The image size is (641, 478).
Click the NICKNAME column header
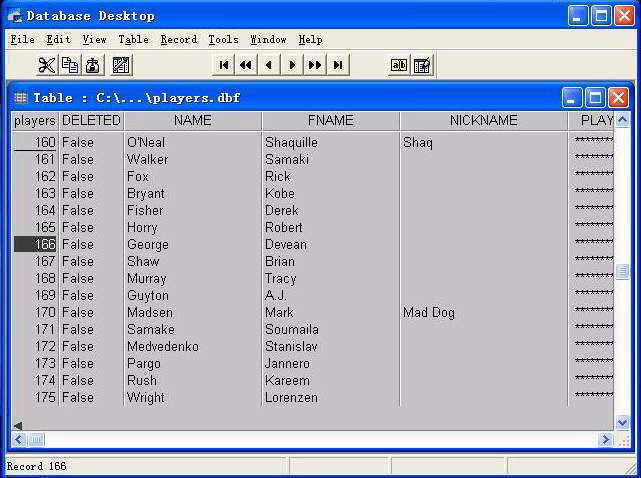pos(483,120)
